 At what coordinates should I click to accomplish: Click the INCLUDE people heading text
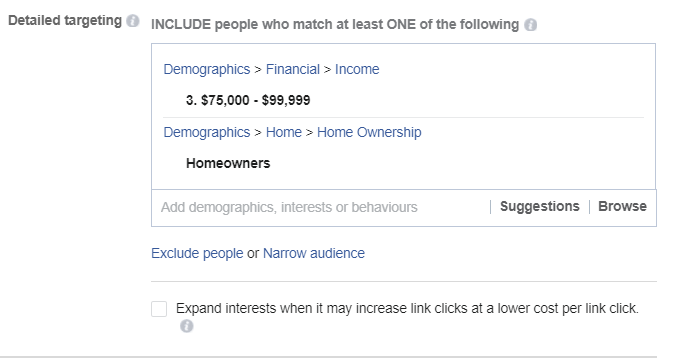335,24
